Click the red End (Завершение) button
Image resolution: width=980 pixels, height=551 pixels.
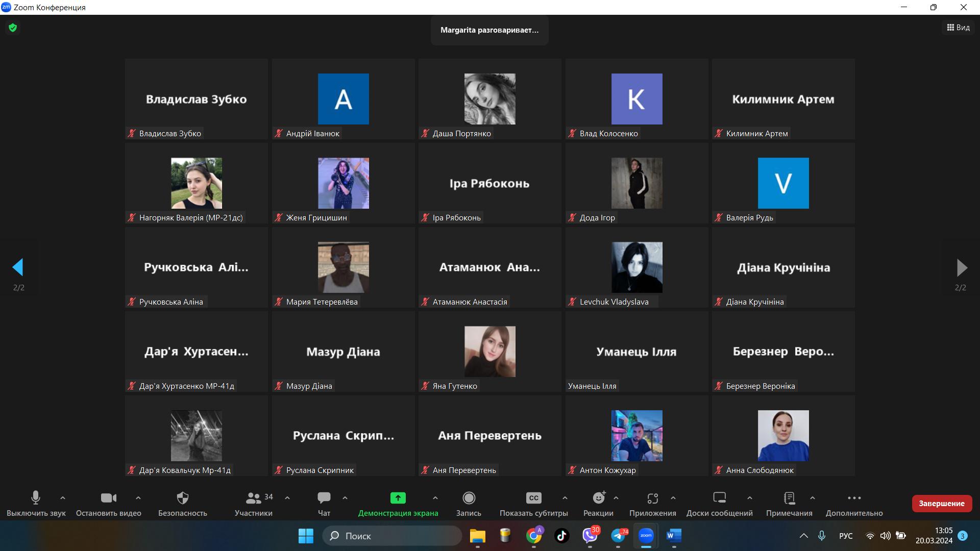pos(941,504)
